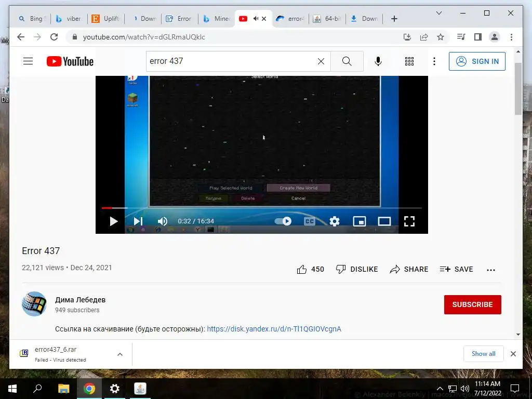532x399 pixels.
Task: Like the video with 450 likes
Action: click(x=311, y=270)
